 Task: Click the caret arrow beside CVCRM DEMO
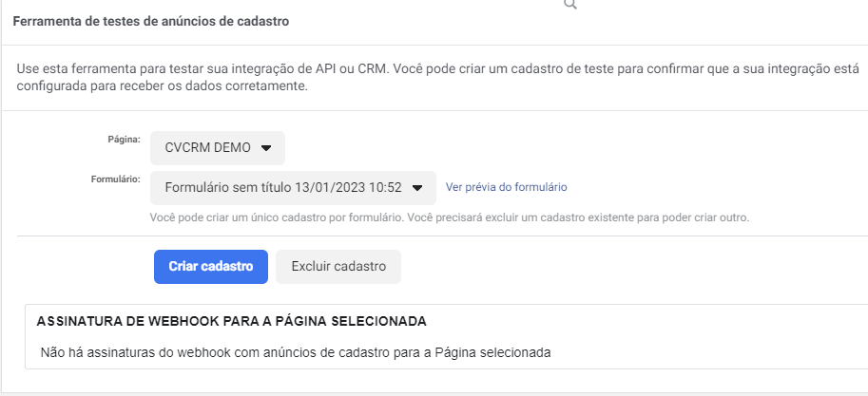(266, 148)
